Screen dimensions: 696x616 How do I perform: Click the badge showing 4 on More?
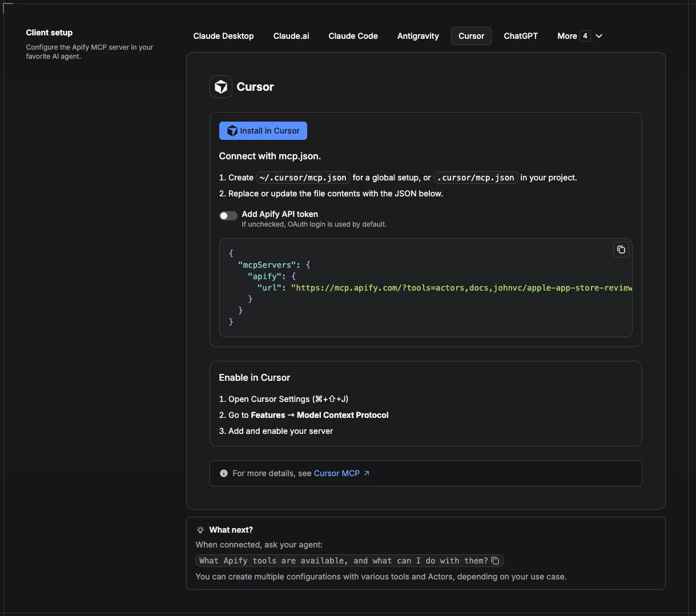(585, 36)
